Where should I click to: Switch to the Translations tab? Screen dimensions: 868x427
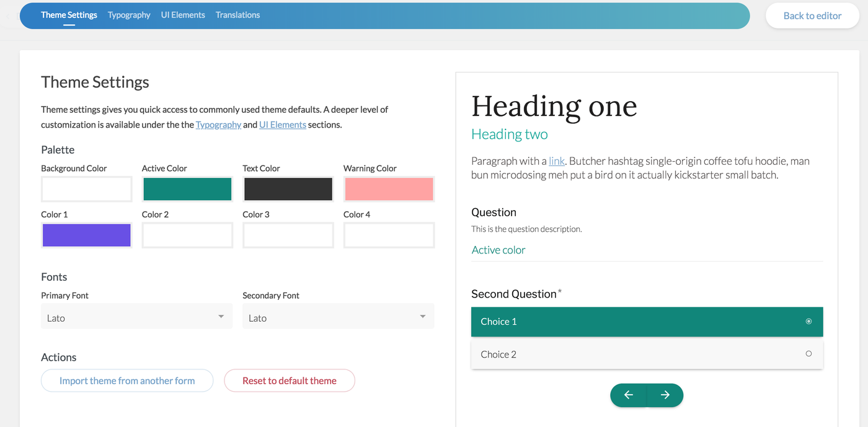237,15
